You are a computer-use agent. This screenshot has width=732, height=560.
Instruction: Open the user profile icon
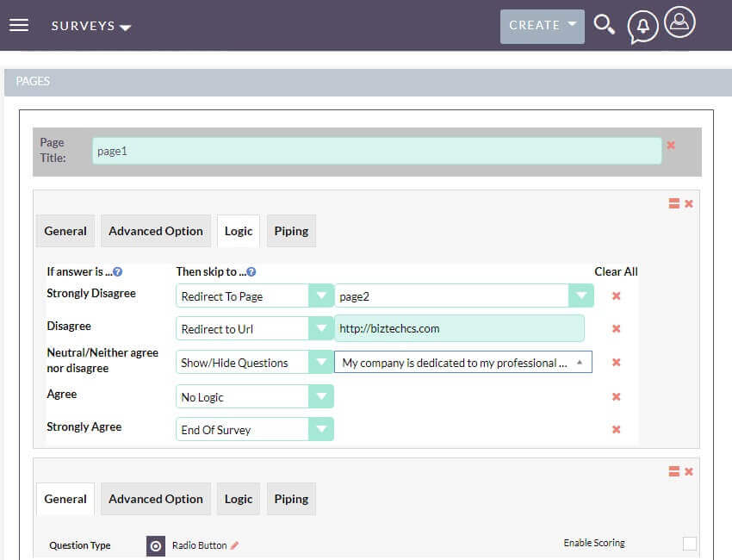679,22
